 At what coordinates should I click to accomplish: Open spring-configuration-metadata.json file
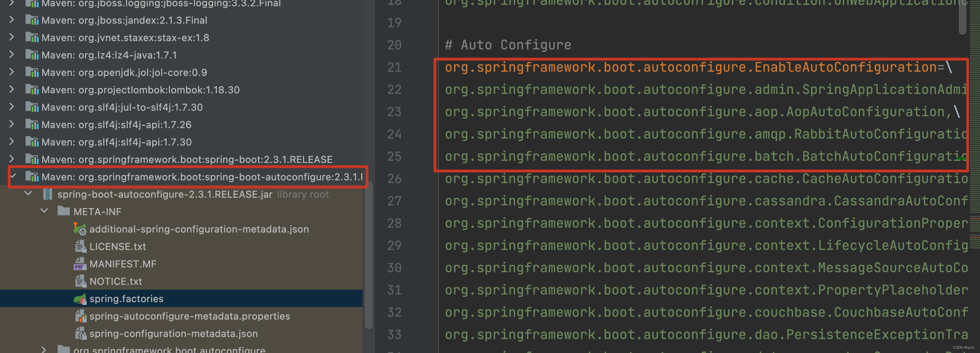173,334
